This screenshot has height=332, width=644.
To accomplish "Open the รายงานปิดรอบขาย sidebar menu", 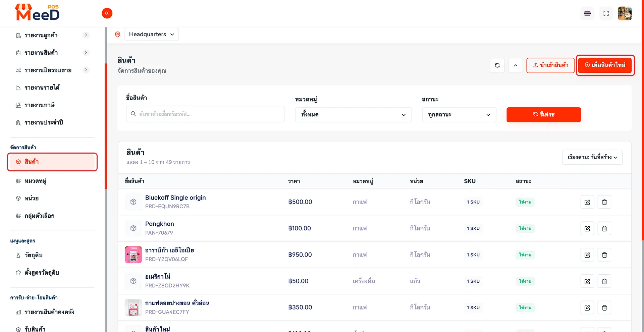I will click(48, 70).
